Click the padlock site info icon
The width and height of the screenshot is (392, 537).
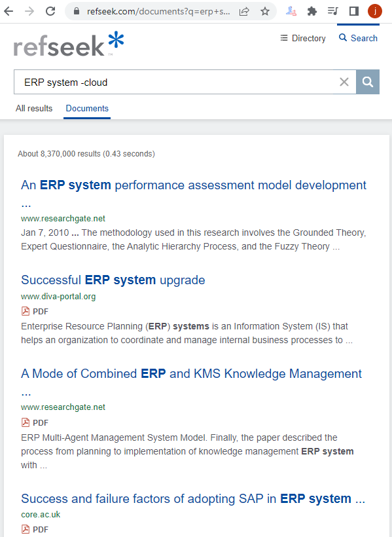pyautogui.click(x=77, y=11)
